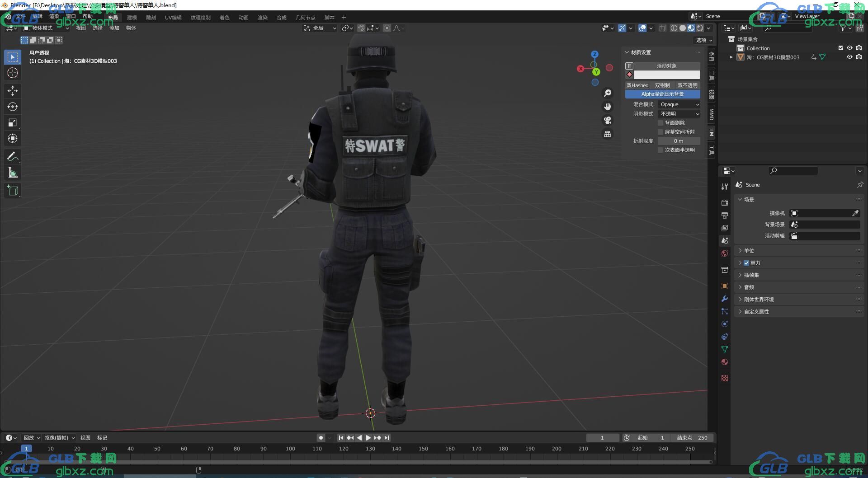Select the Scale tool
Viewport: 868px width, 478px height.
(x=13, y=122)
